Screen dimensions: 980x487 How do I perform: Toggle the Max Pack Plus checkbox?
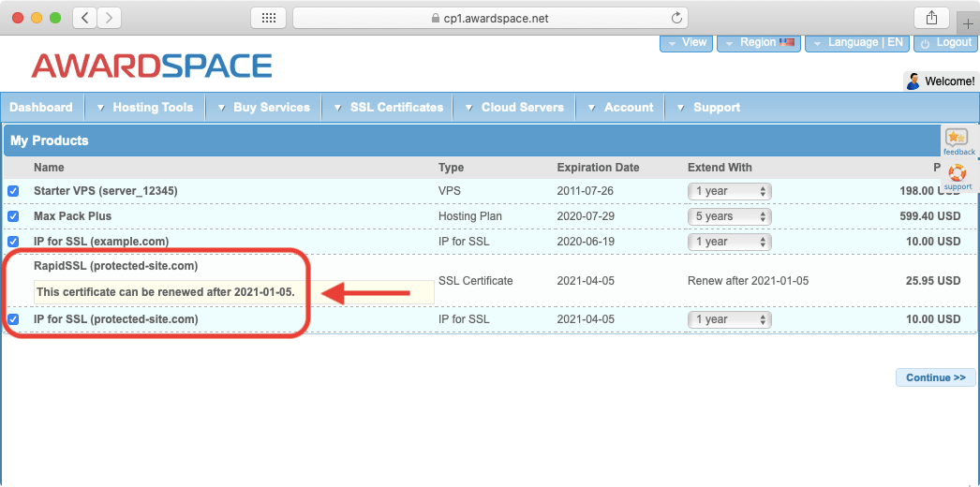[13, 216]
